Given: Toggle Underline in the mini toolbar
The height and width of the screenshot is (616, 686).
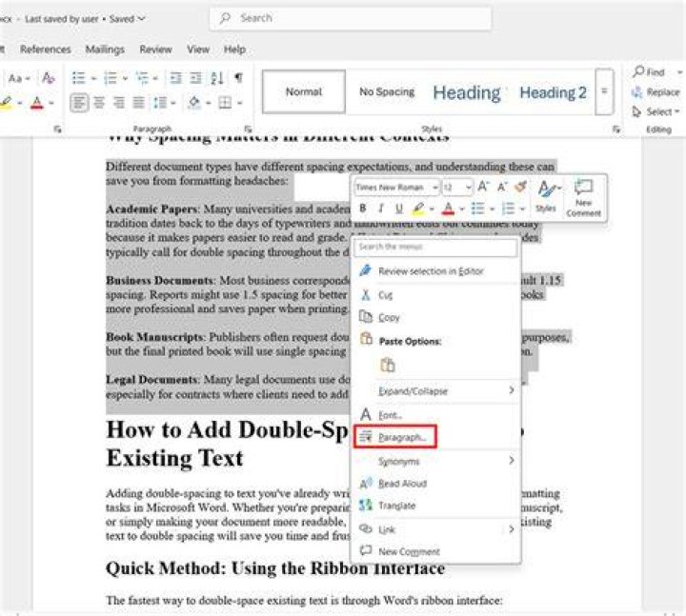Looking at the screenshot, I should (399, 209).
